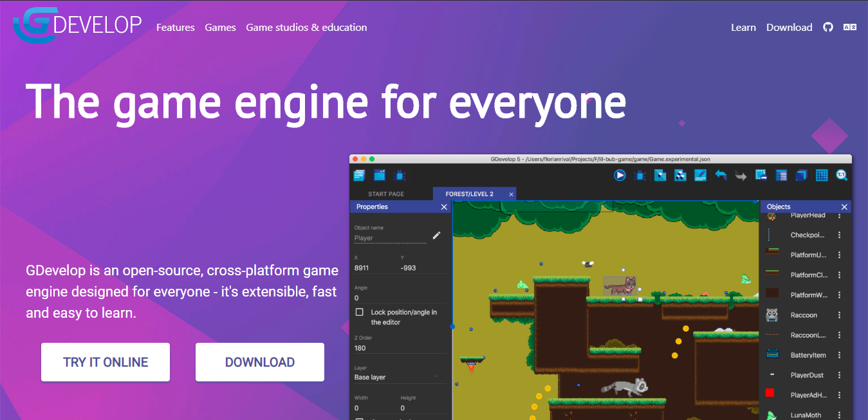This screenshot has width=868, height=420.
Task: Launch the game preview play icon
Action: (x=620, y=174)
